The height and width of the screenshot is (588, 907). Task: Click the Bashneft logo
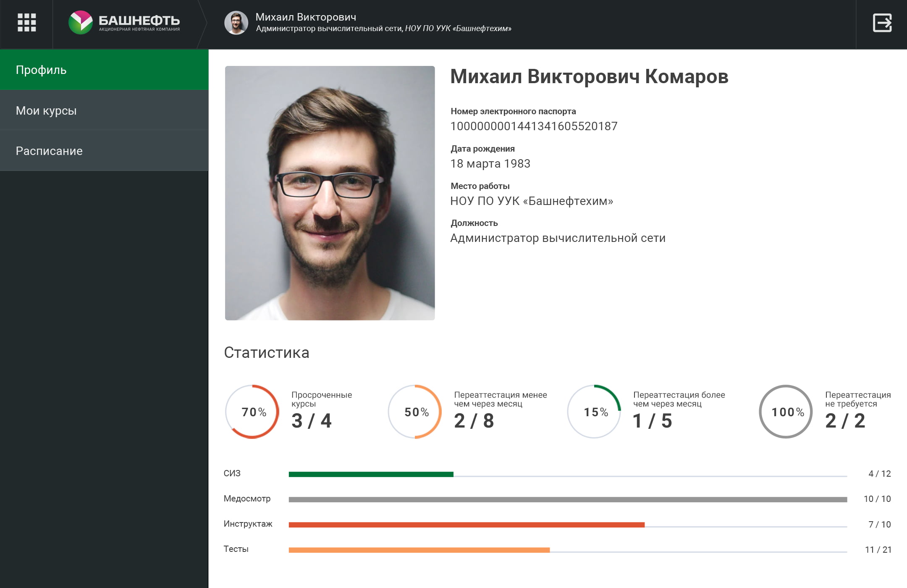[x=124, y=23]
